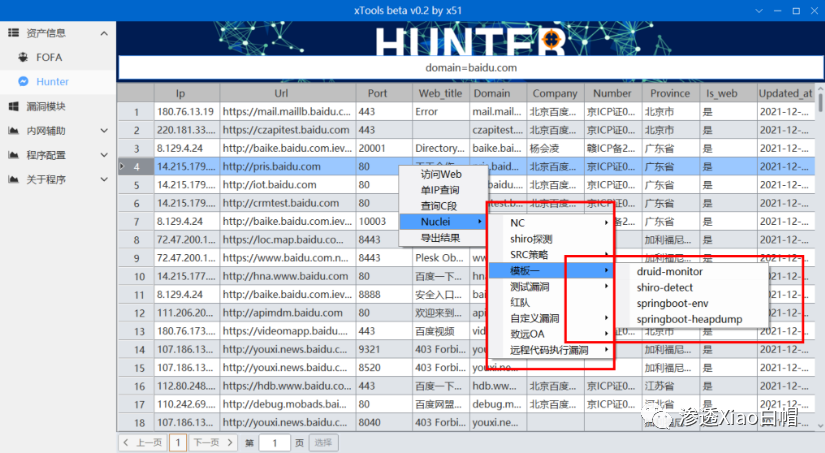Screen dimensions: 825x453
Task: Click the 选择 button in pager
Action: click(x=323, y=442)
